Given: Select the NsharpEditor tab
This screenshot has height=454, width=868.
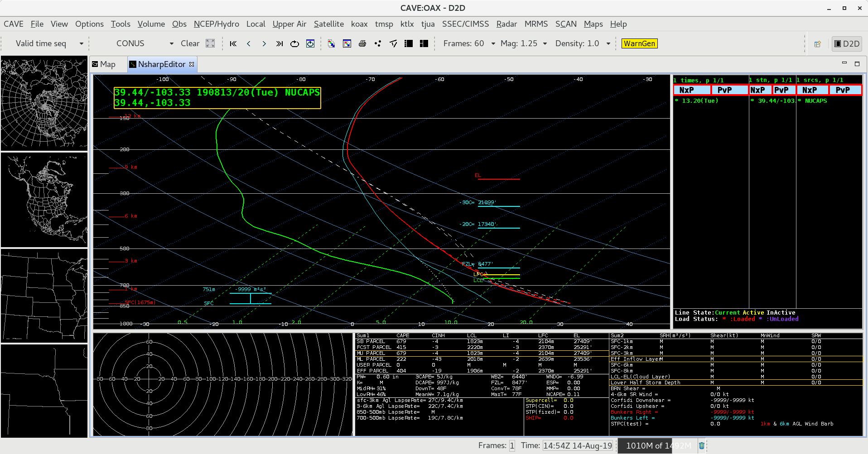Looking at the screenshot, I should coord(162,64).
